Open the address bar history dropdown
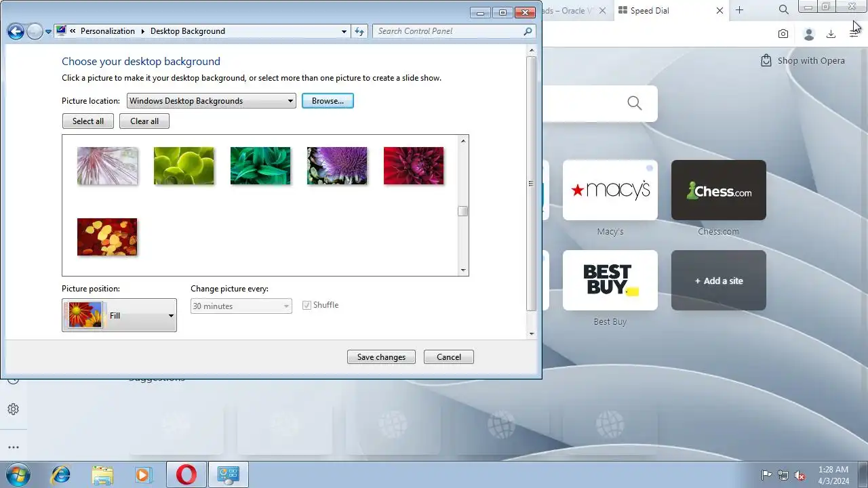 (x=344, y=31)
